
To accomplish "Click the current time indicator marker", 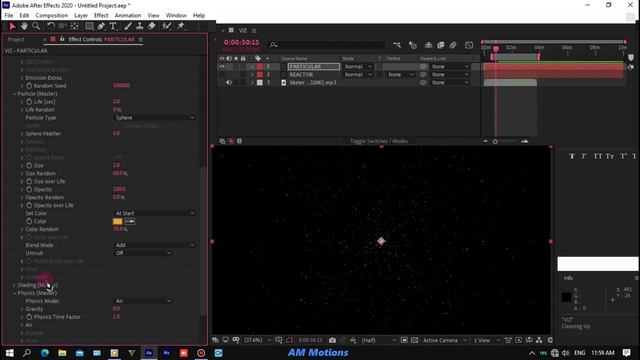I will 496,49.
